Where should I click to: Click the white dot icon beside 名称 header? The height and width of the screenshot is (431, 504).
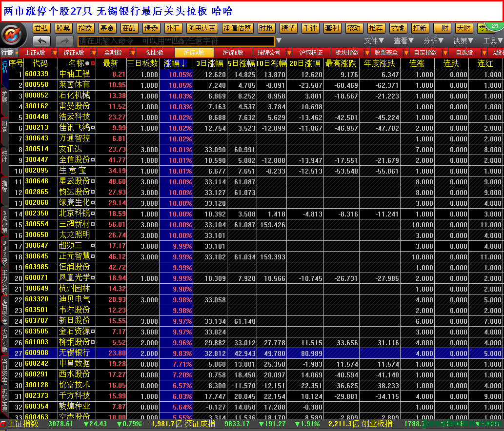click(87, 63)
